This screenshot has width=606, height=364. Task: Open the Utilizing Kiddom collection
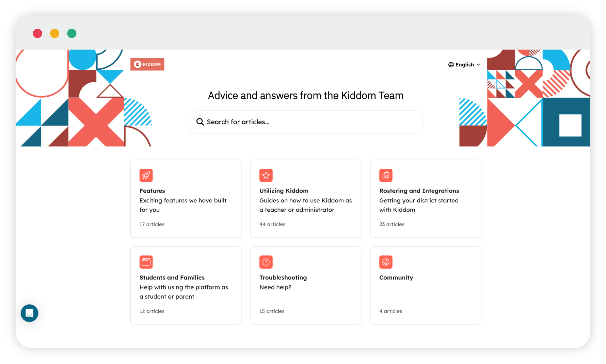point(306,199)
